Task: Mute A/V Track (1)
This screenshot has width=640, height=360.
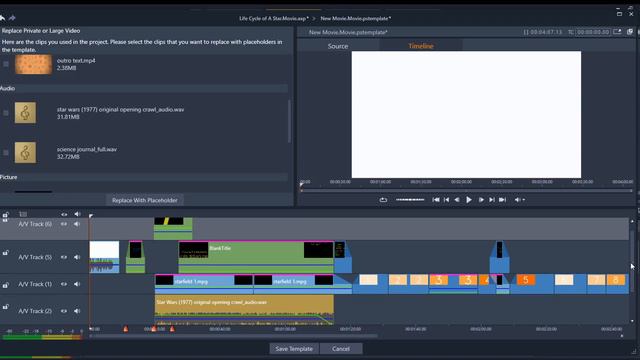Action: (x=77, y=284)
